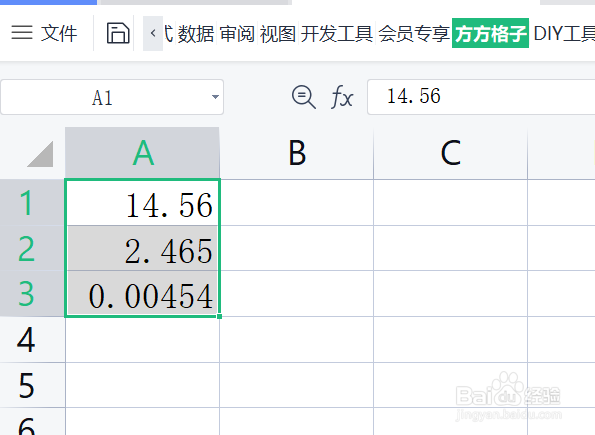595x435 pixels.
Task: Select empty cell A5
Action: tap(143, 385)
